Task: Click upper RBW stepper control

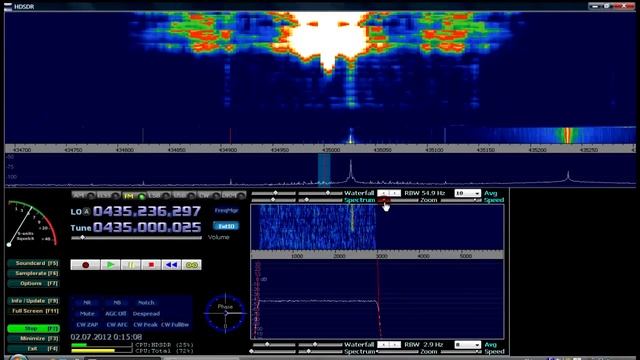Action: pos(389,193)
